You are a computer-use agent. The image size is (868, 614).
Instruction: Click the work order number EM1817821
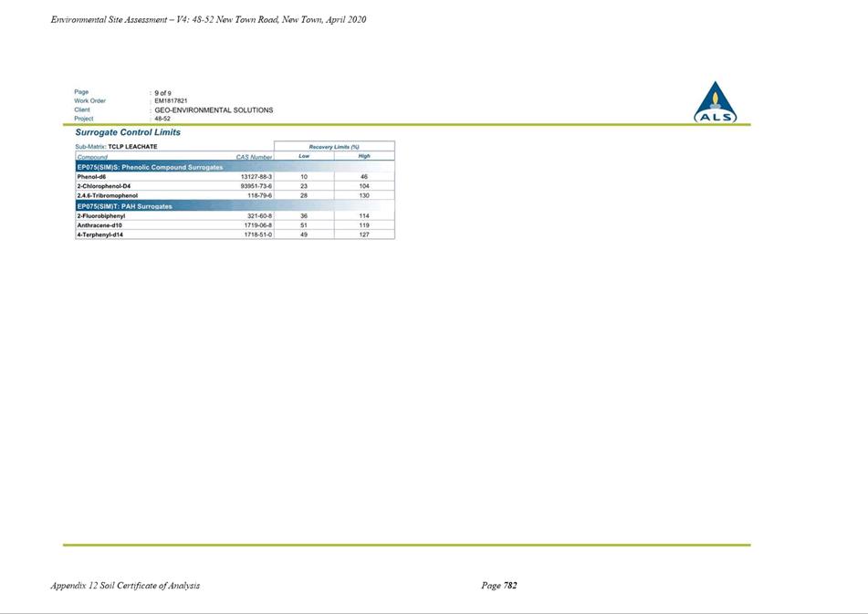171,101
